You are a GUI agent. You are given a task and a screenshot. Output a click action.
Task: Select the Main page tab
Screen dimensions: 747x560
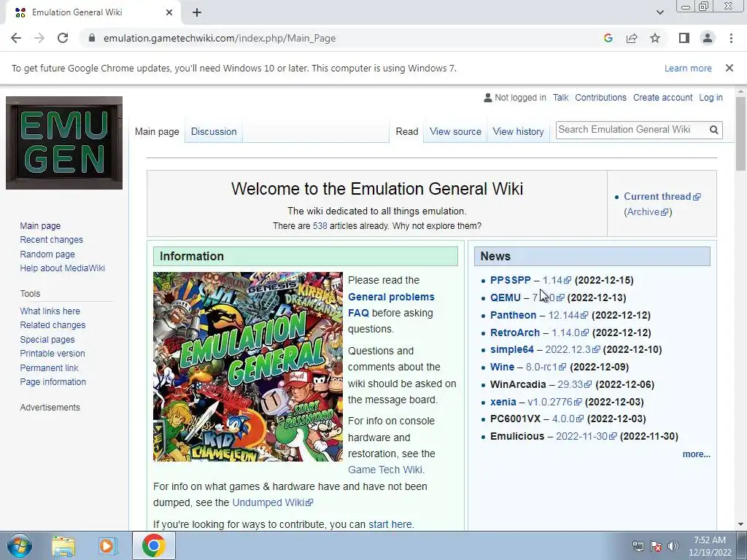tap(157, 131)
